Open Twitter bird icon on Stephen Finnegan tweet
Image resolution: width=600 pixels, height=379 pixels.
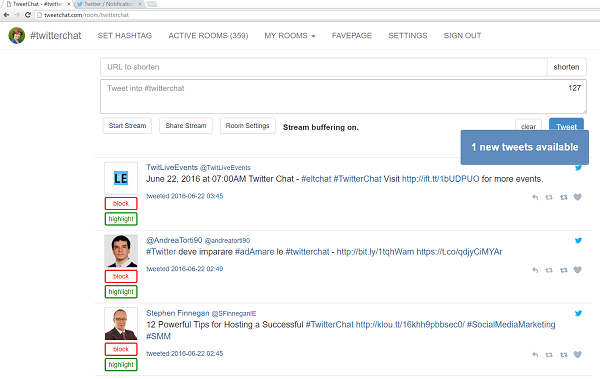click(578, 313)
